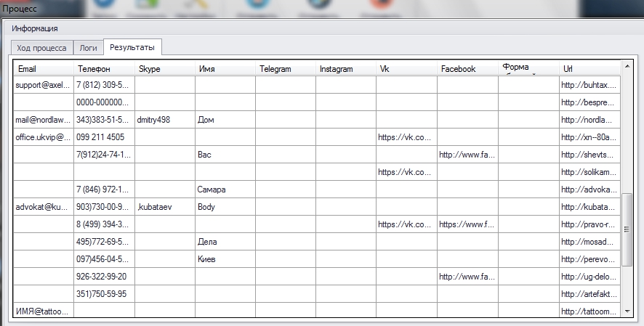Select email cell mail@nordlaw...
The width and height of the screenshot is (644, 326).
click(x=44, y=120)
